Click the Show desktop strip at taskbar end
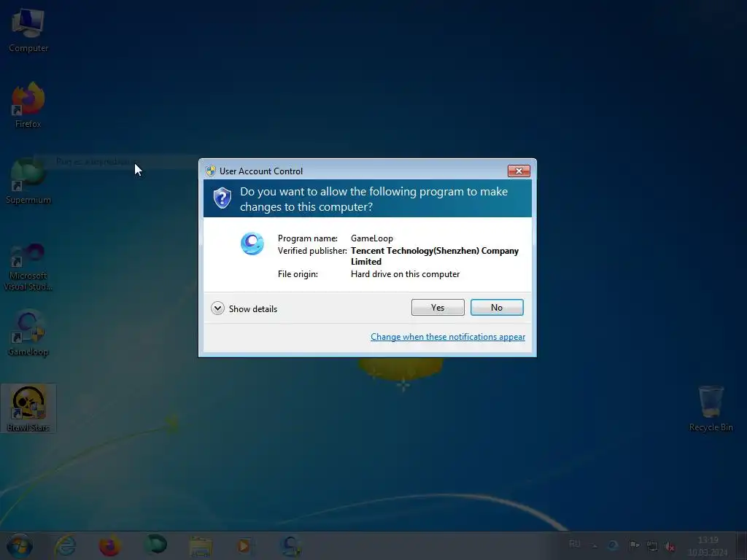 click(x=741, y=545)
